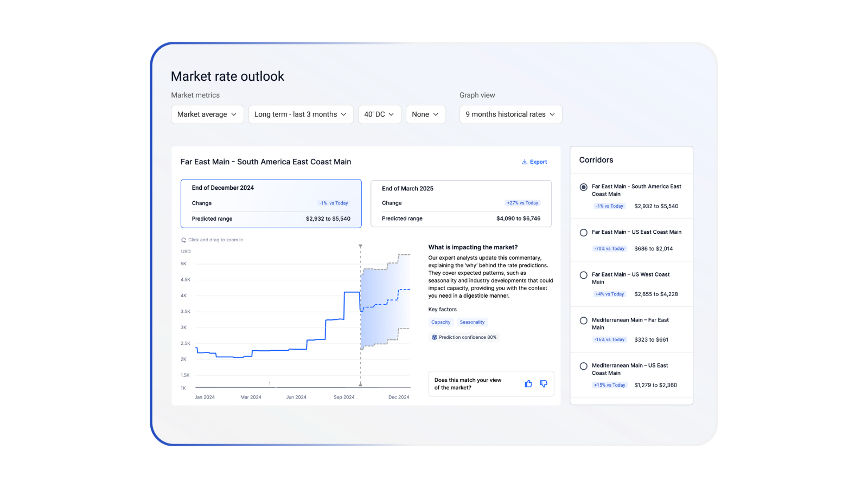Select the End of December 2024 card

(271, 203)
